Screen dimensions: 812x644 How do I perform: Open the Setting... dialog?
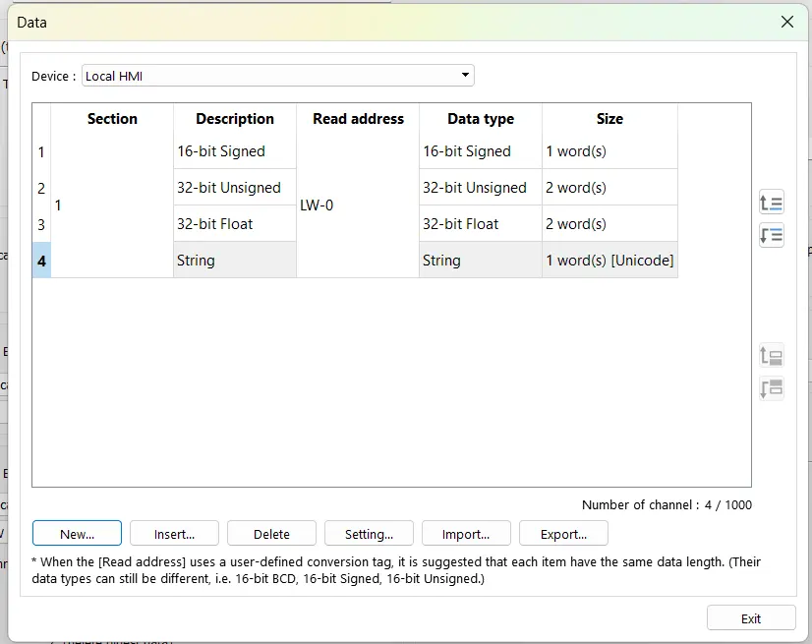369,533
